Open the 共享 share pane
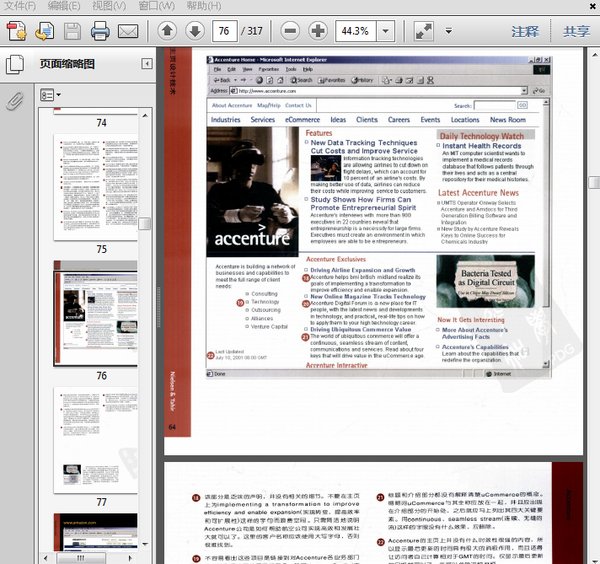The width and height of the screenshot is (600, 564). click(x=576, y=31)
